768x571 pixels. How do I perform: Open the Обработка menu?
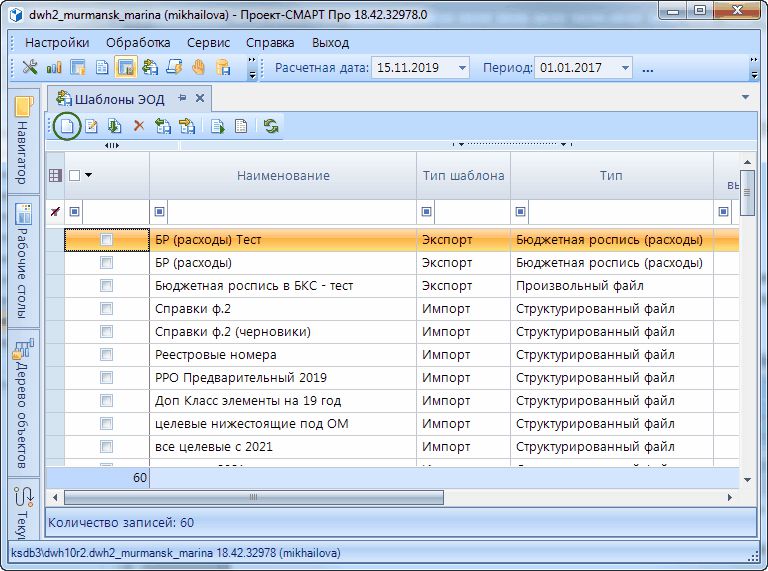tap(138, 43)
